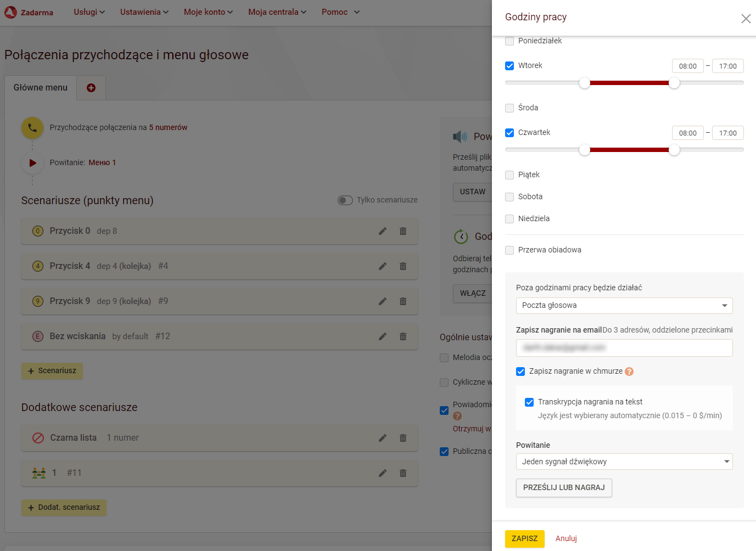The image size is (756, 551).
Task: Select the Główne menu tab
Action: [41, 88]
